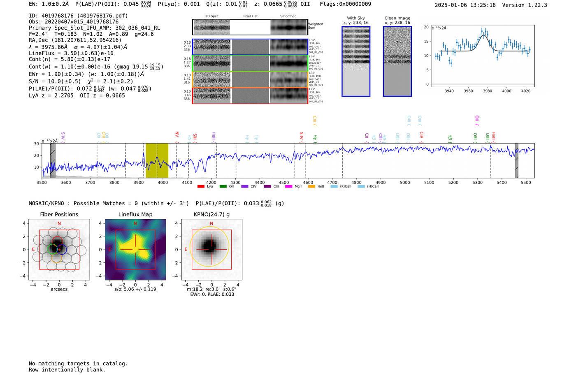Click the EW: 1.0±0.2Å header value
The image size is (576, 392).
(x=49, y=4)
